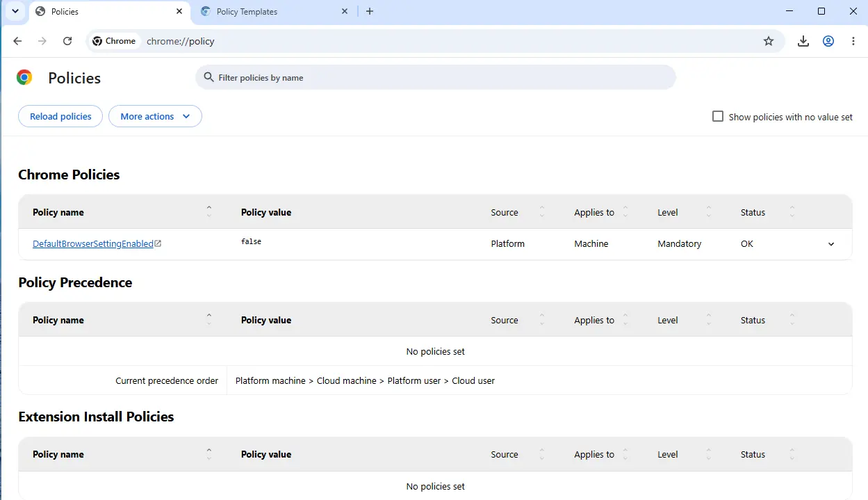The height and width of the screenshot is (500, 868).
Task: Click the Extension Install Policies heading
Action: point(96,417)
